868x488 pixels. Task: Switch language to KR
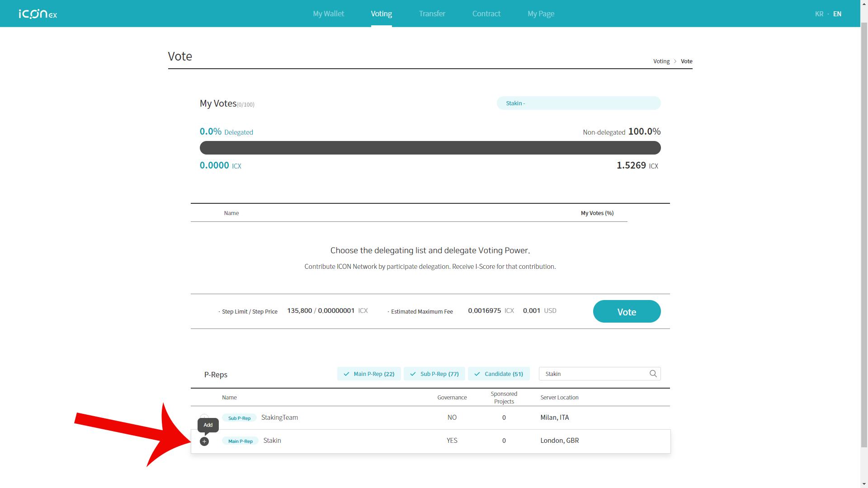[819, 14]
